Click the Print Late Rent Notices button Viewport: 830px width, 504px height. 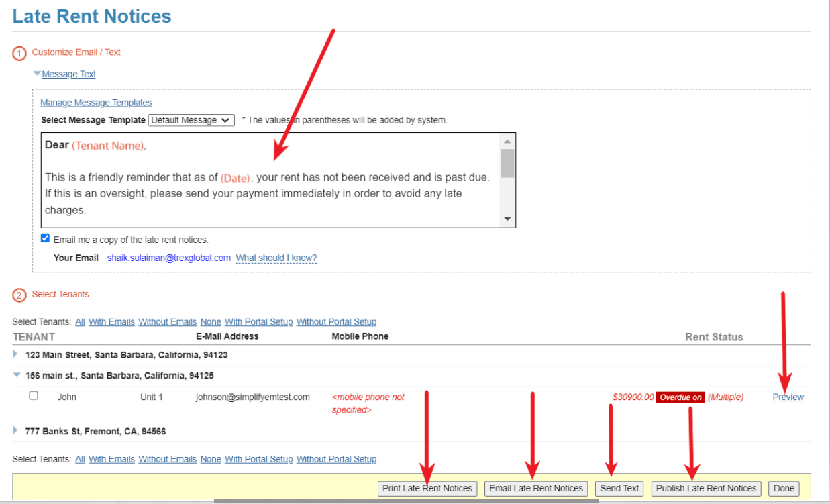click(x=427, y=488)
